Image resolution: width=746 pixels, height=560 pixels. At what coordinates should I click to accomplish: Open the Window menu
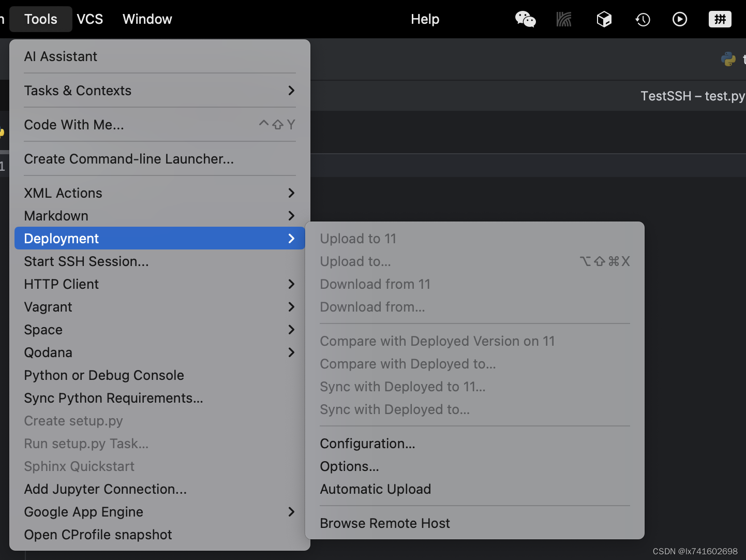click(x=147, y=19)
